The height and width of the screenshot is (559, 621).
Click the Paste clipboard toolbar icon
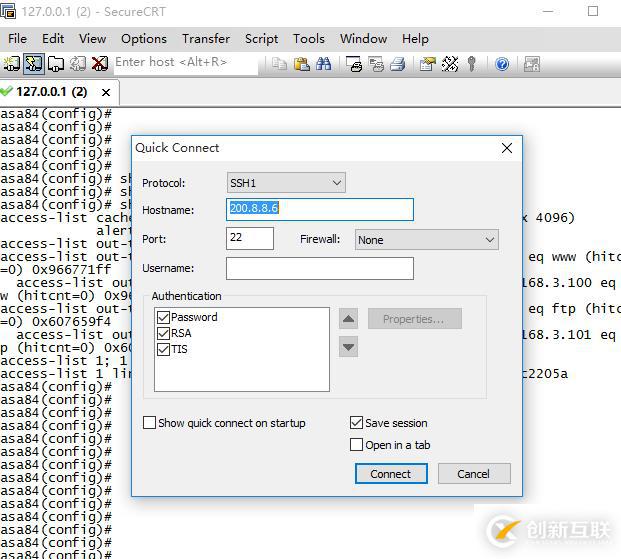(302, 63)
